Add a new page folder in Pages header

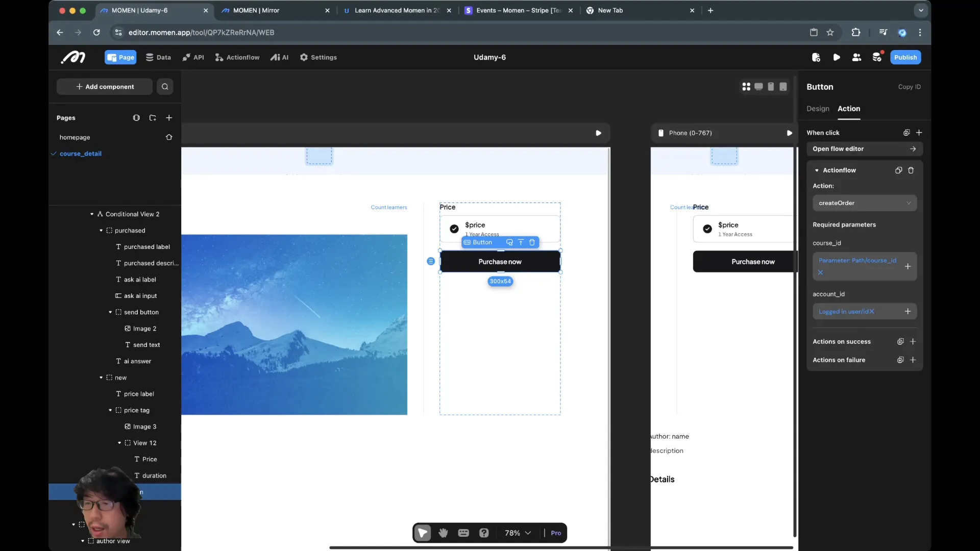tap(153, 118)
